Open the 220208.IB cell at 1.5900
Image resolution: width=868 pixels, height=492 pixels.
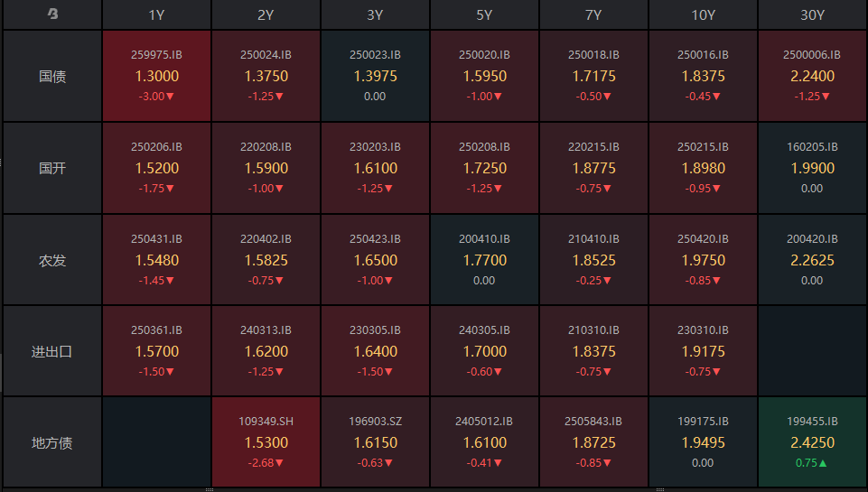coord(266,169)
